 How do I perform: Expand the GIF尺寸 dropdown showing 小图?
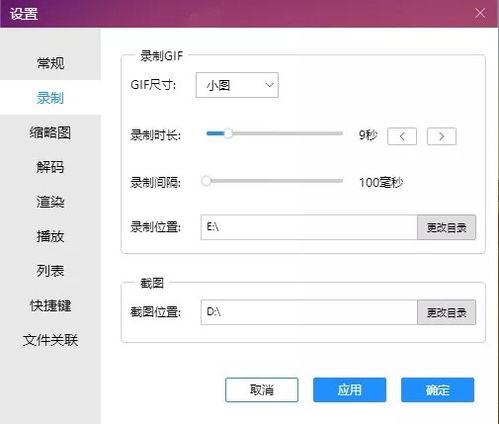click(237, 85)
